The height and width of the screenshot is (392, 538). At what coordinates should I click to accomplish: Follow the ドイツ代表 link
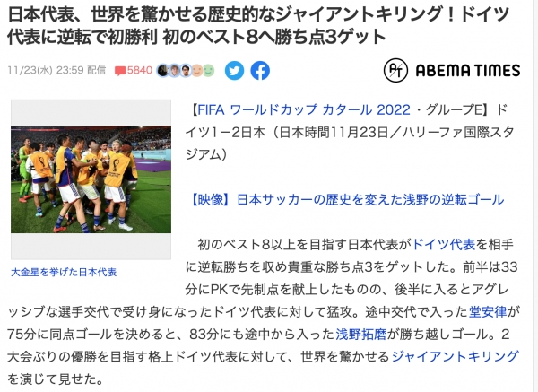(443, 244)
